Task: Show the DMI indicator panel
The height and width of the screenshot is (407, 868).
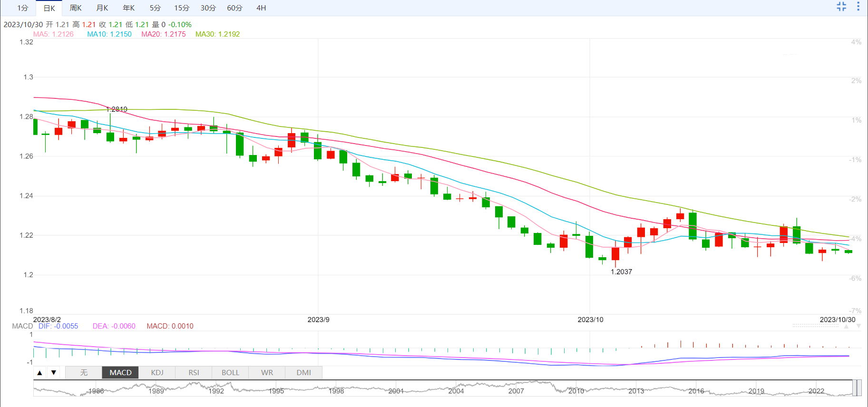Action: (303, 373)
